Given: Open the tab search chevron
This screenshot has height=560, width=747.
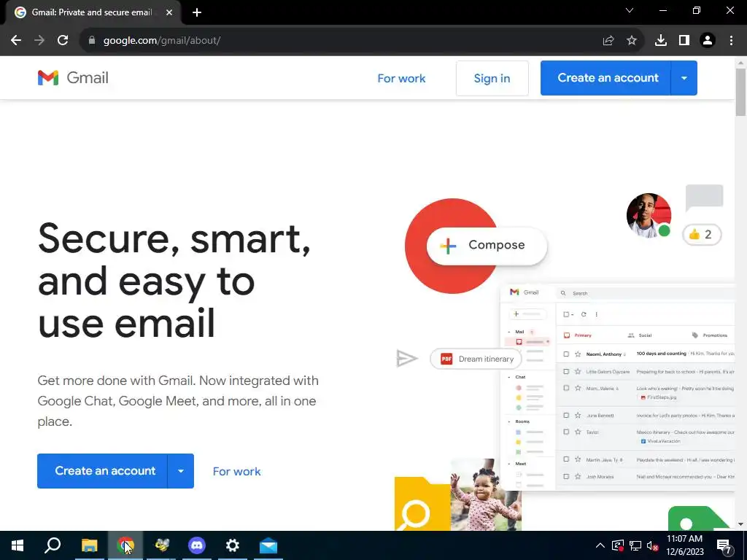Looking at the screenshot, I should coord(630,10).
